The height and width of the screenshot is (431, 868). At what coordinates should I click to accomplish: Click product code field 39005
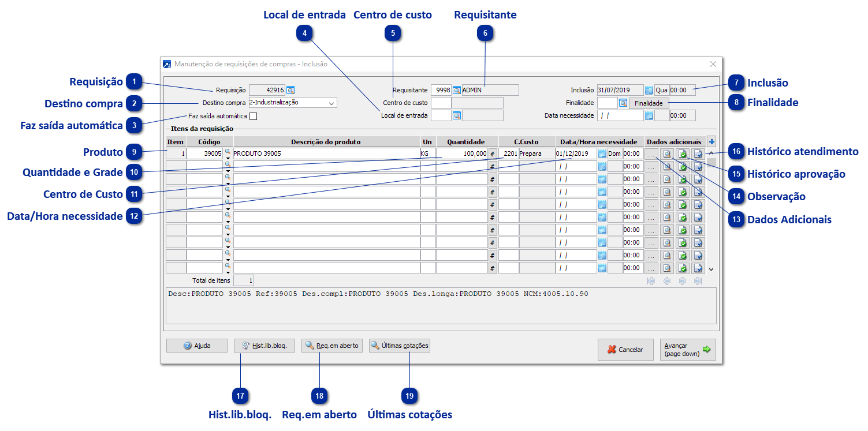205,154
